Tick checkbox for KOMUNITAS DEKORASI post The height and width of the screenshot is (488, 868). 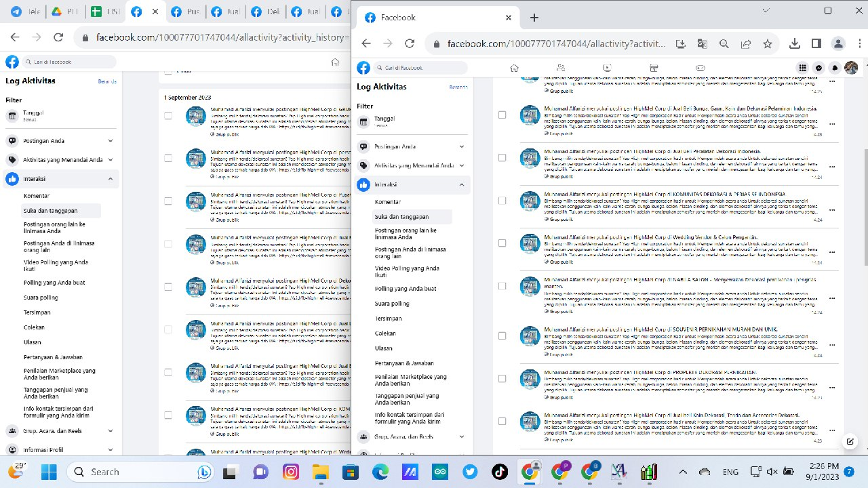coord(502,201)
